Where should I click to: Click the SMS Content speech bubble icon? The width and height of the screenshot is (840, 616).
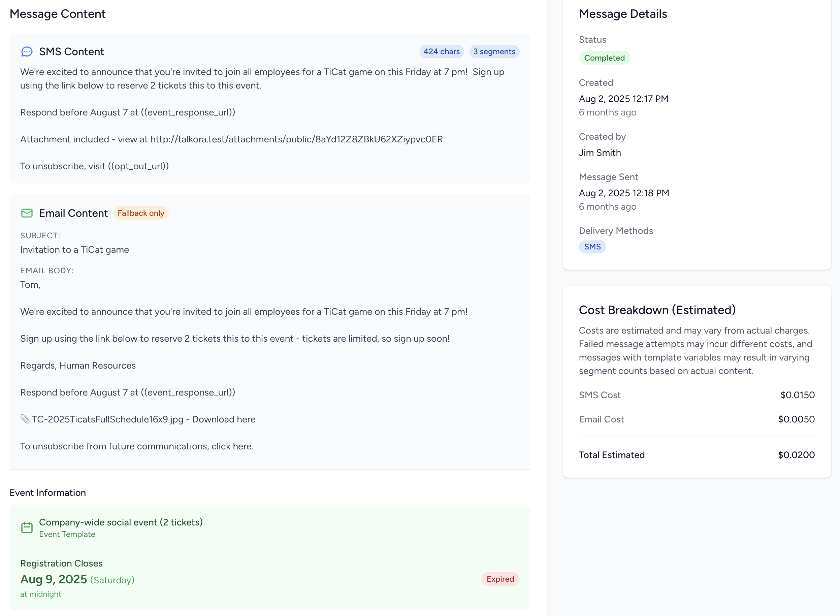pyautogui.click(x=27, y=52)
